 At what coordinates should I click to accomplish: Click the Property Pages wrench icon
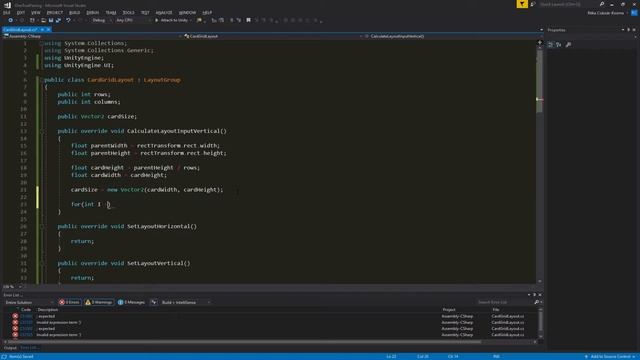569,44
